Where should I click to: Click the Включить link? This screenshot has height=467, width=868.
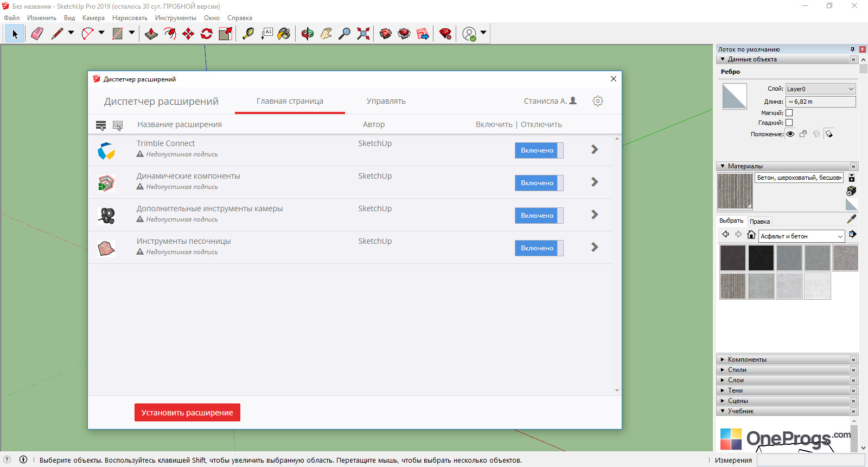pos(494,124)
